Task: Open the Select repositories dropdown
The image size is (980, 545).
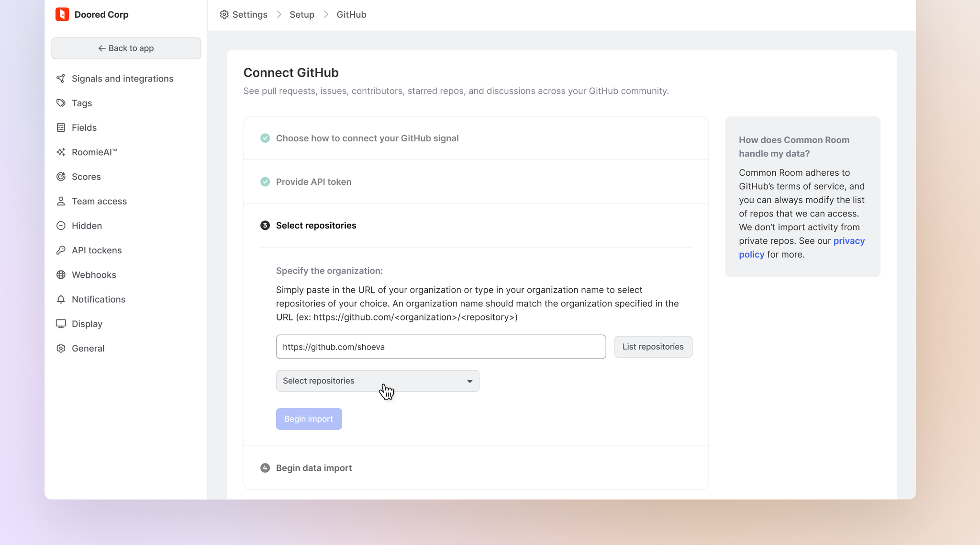Action: coord(378,381)
